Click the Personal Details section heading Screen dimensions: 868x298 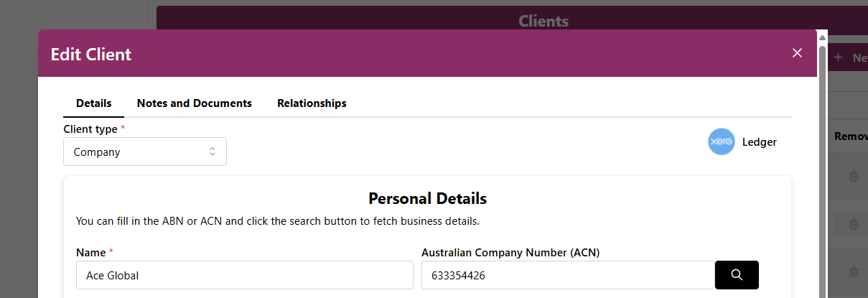[x=427, y=198]
